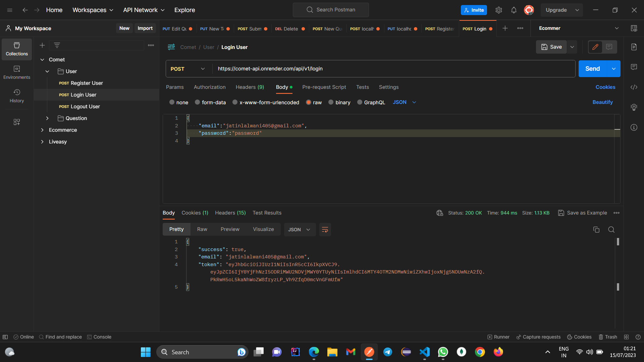Copy the response body
This screenshot has height=362, width=644.
tap(596, 230)
